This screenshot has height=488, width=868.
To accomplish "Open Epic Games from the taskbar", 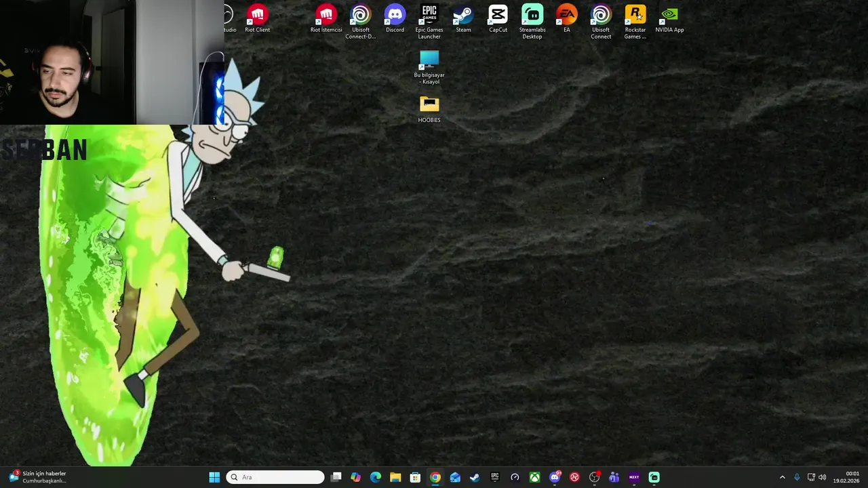I will tap(495, 477).
